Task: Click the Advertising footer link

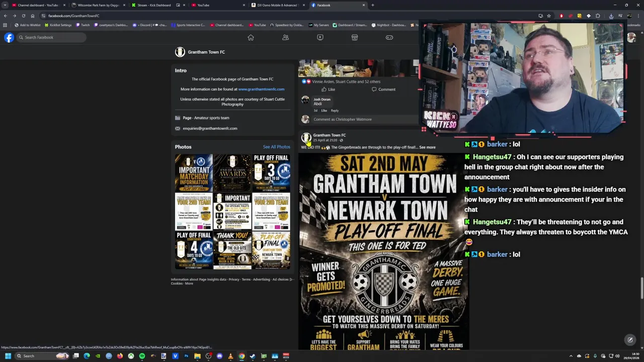Action: pos(262,280)
